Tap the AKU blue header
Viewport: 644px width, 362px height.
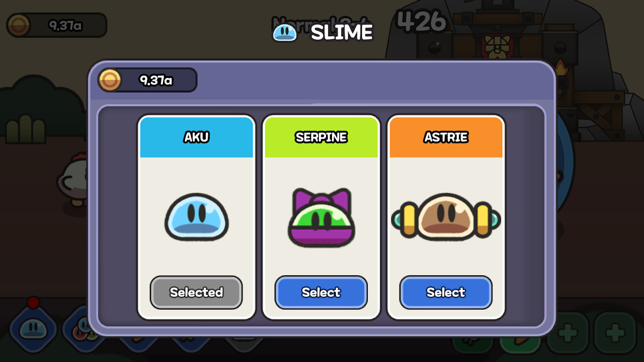(197, 137)
